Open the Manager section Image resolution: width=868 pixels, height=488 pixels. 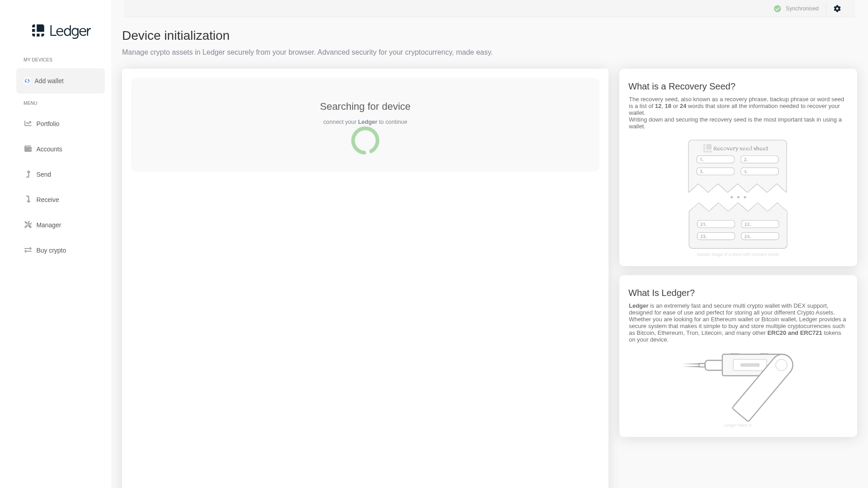[x=61, y=225]
